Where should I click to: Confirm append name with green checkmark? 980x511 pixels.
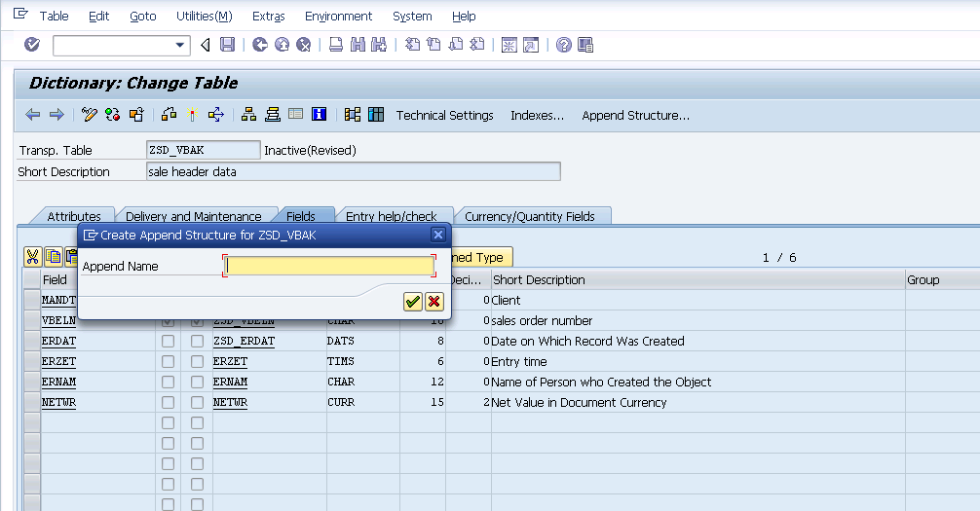(x=412, y=302)
